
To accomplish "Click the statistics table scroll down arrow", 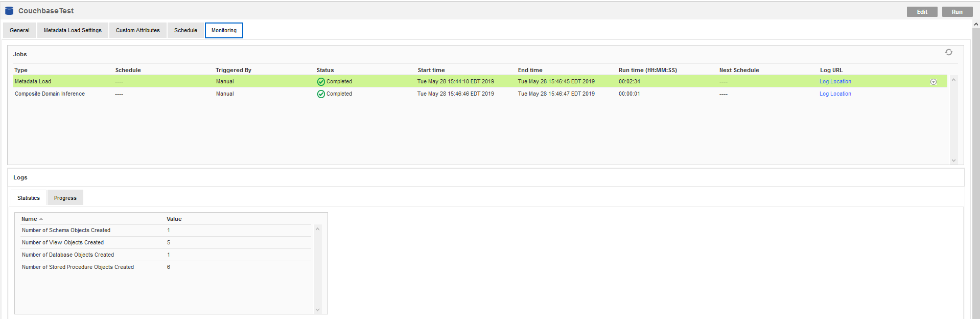I will coord(317,309).
